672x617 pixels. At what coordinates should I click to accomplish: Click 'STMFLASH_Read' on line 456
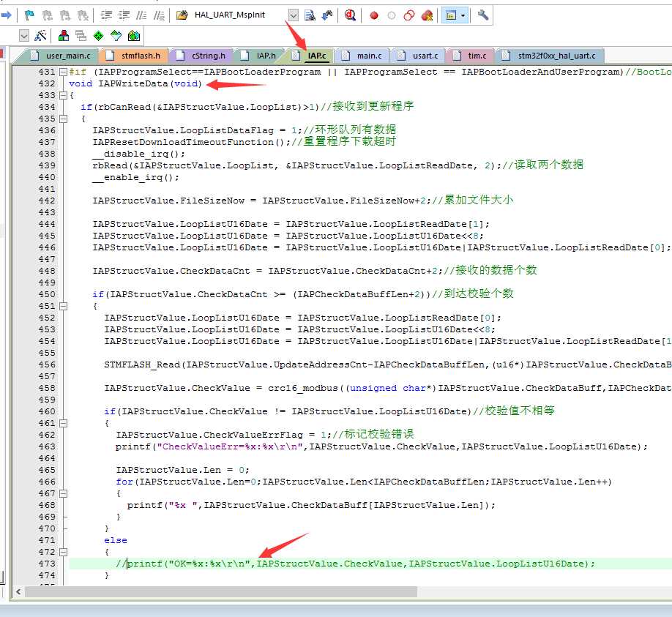(x=142, y=365)
